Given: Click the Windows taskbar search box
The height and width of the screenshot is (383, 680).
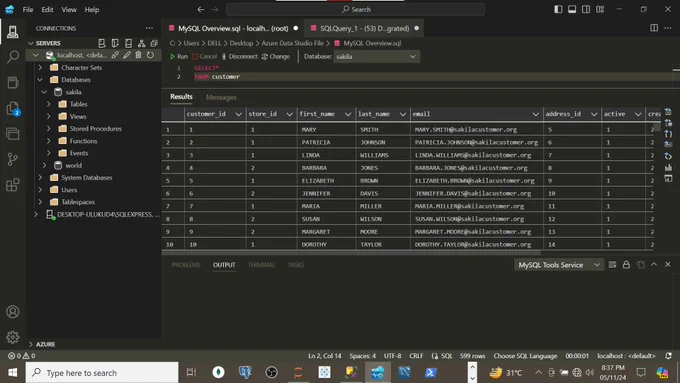Looking at the screenshot, I should pos(102,373).
